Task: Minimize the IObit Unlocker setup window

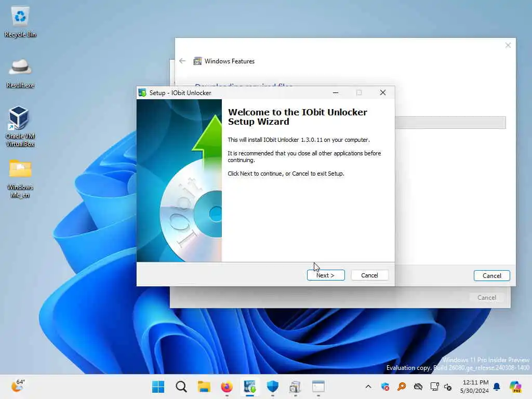Action: click(x=336, y=92)
